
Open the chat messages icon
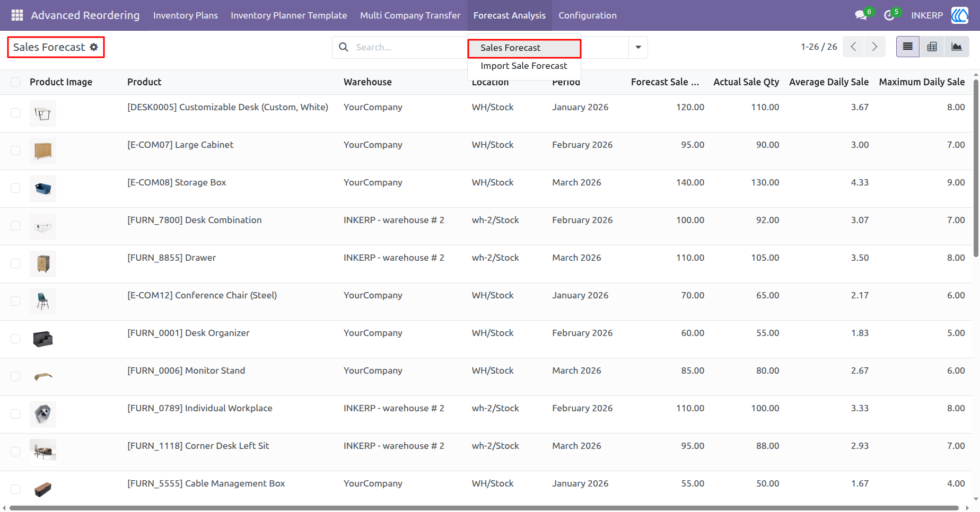click(x=861, y=15)
